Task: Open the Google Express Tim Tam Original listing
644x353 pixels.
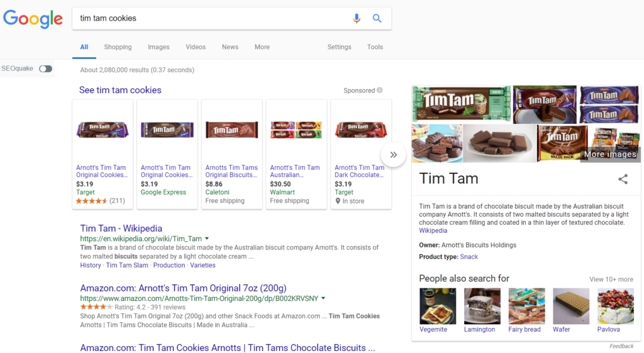Action: coord(167,171)
